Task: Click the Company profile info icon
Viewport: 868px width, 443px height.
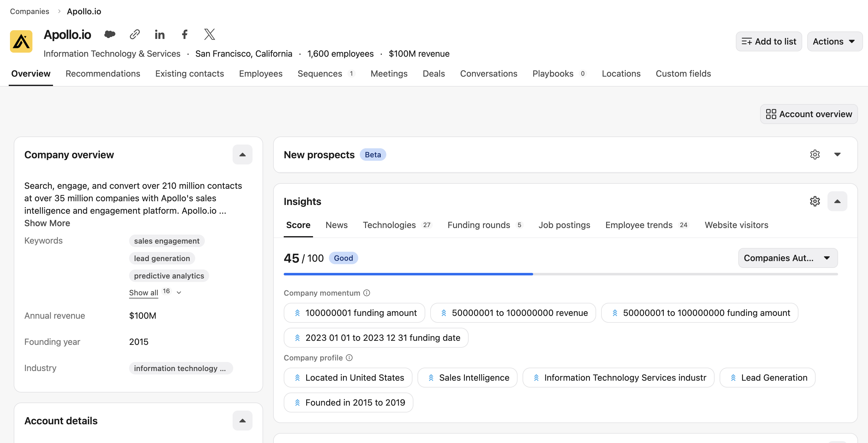Action: [x=350, y=358]
